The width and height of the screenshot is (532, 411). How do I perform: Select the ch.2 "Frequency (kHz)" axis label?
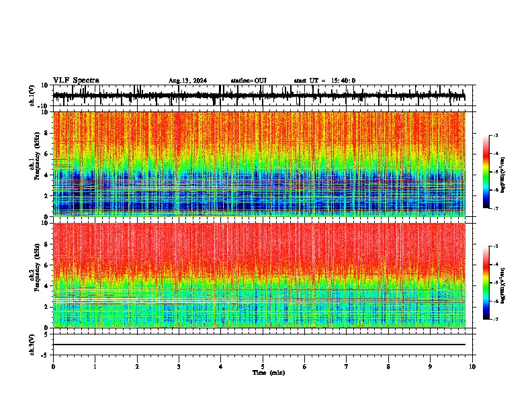tap(37, 267)
